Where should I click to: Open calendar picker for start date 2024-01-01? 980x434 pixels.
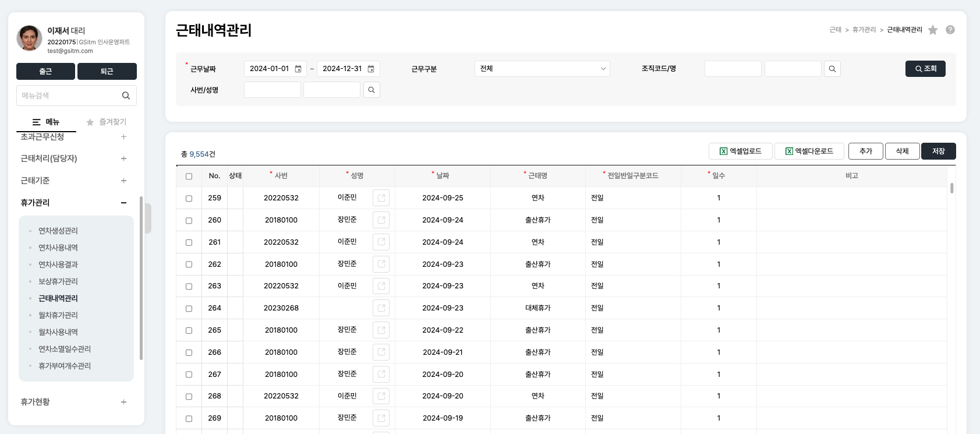(x=298, y=69)
